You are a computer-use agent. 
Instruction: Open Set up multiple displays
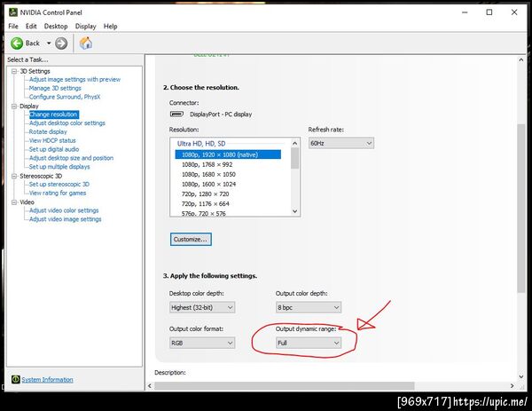click(59, 167)
